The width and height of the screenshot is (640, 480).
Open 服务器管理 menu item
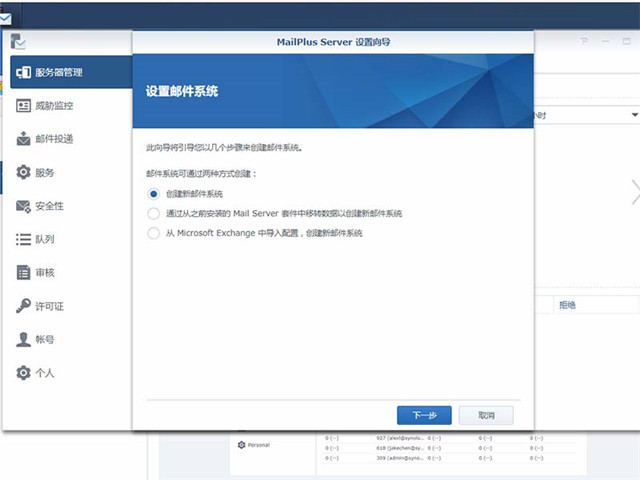pyautogui.click(x=71, y=72)
